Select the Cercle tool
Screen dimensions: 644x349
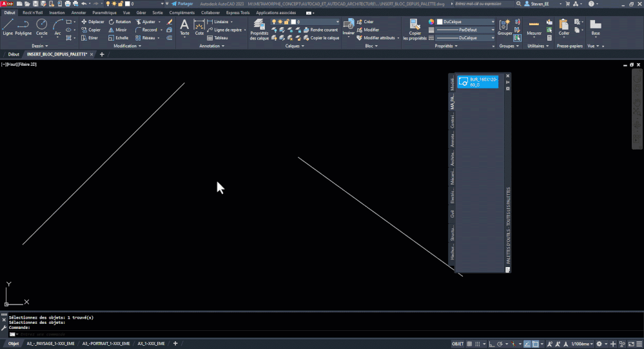pos(41,27)
